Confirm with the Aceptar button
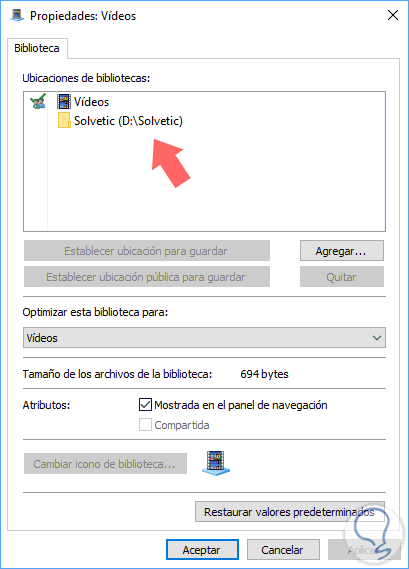This screenshot has height=569, width=409. click(x=202, y=550)
